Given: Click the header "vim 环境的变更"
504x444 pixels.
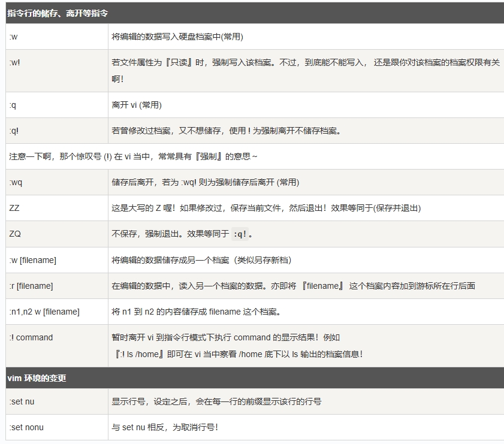Looking at the screenshot, I should coord(37,378).
